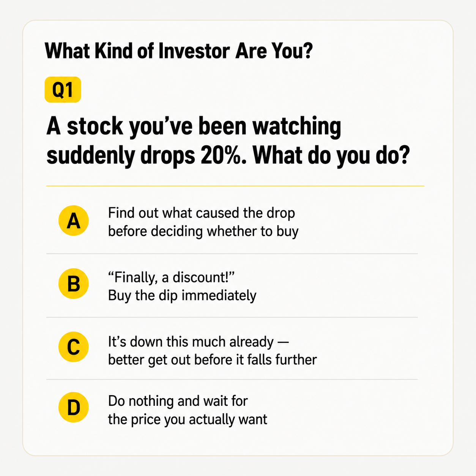This screenshot has width=476, height=476.
Task: Click the question text about stock dropping 20%
Action: click(x=228, y=140)
